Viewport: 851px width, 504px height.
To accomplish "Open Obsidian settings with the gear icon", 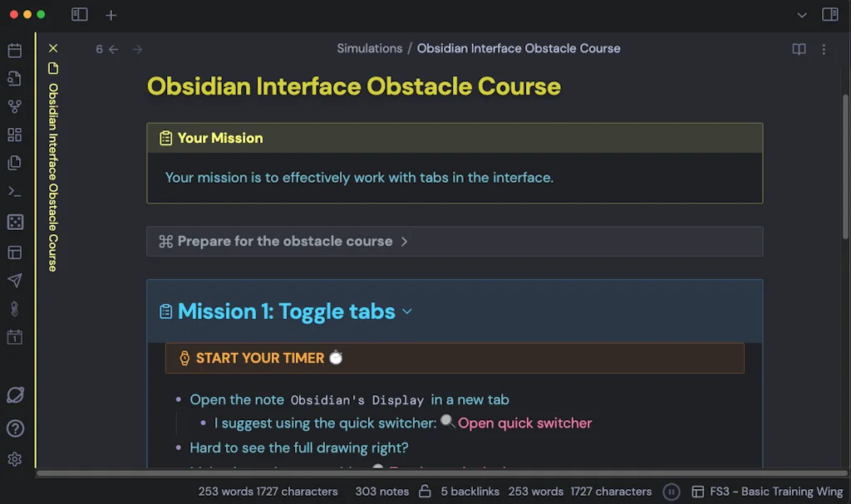I will [x=14, y=458].
